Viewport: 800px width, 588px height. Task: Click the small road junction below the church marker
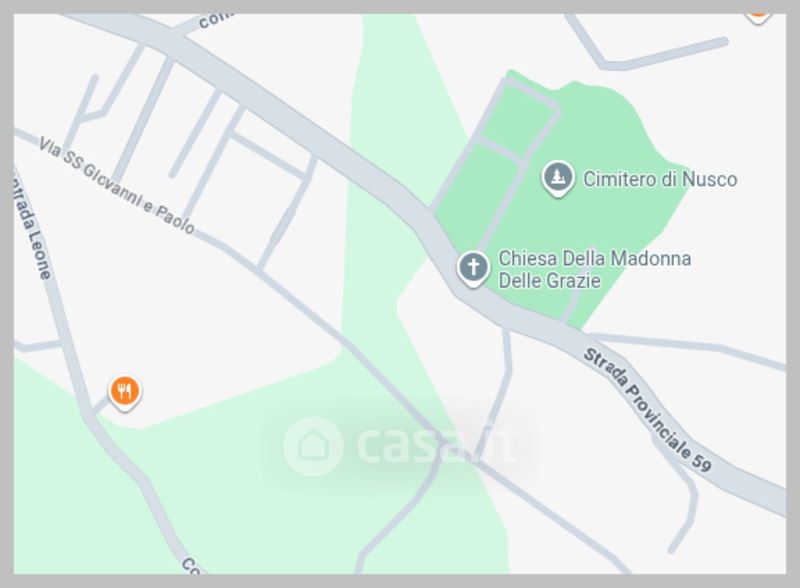[x=505, y=331]
